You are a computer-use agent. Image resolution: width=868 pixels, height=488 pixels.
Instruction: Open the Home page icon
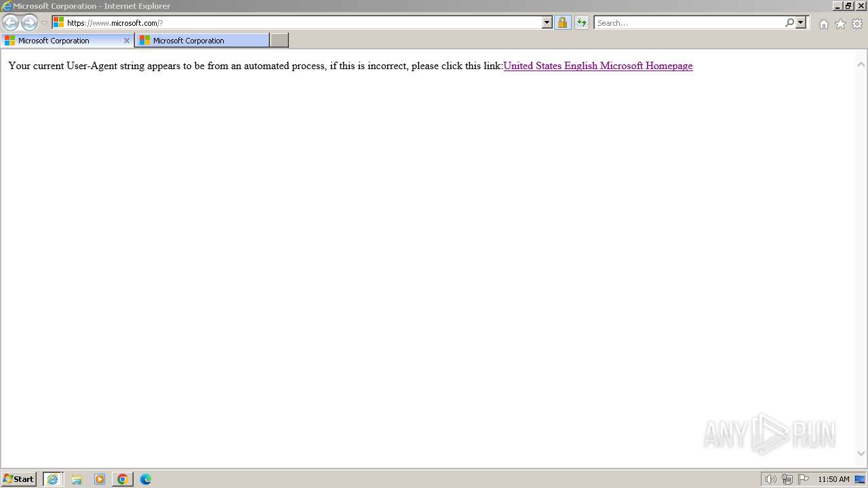(823, 24)
